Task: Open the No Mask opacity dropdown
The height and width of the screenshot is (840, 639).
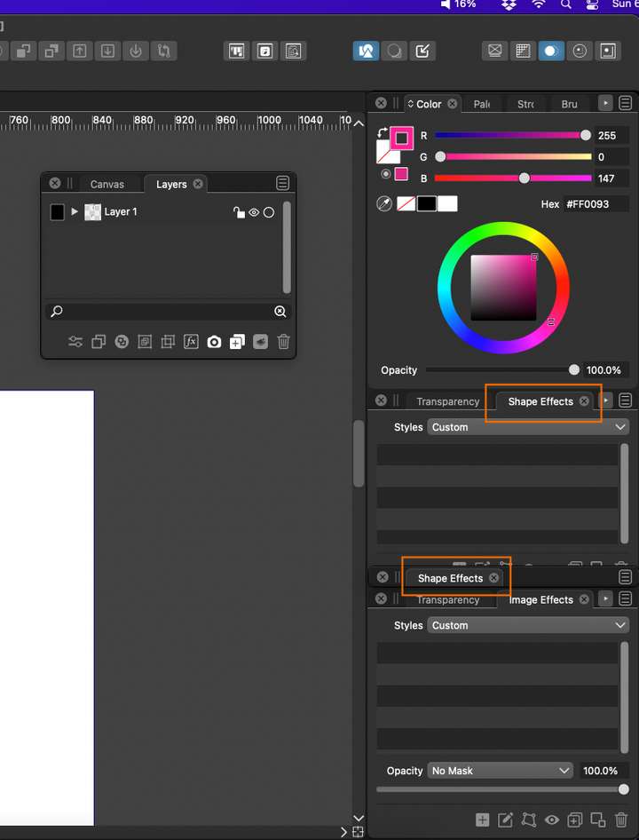Action: (x=500, y=771)
